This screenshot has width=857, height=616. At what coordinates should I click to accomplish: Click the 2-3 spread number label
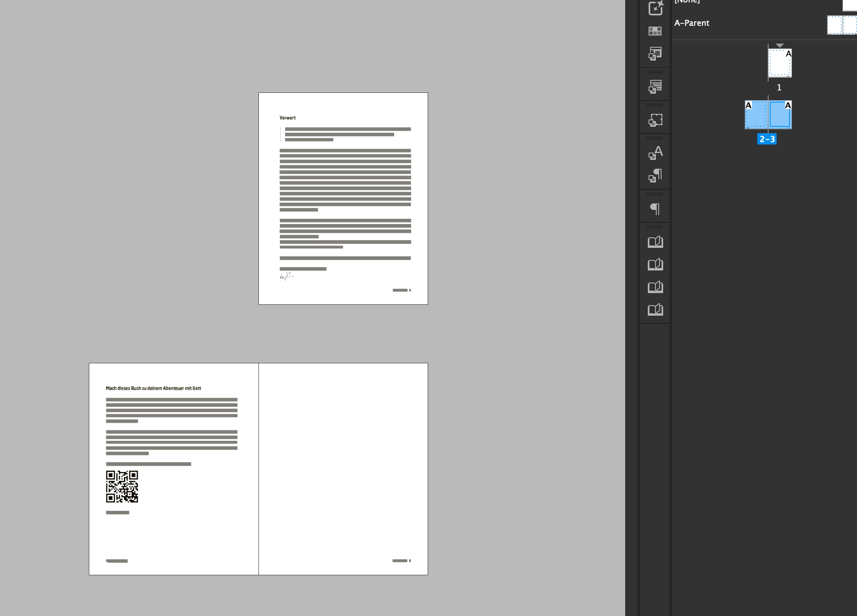[767, 139]
